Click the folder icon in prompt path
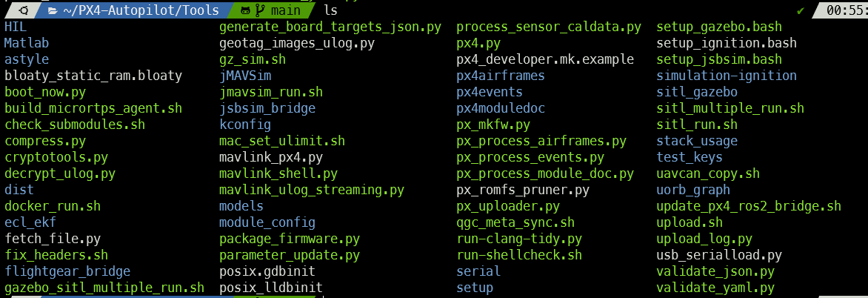Screen dimensions: 868x298 (x=54, y=10)
